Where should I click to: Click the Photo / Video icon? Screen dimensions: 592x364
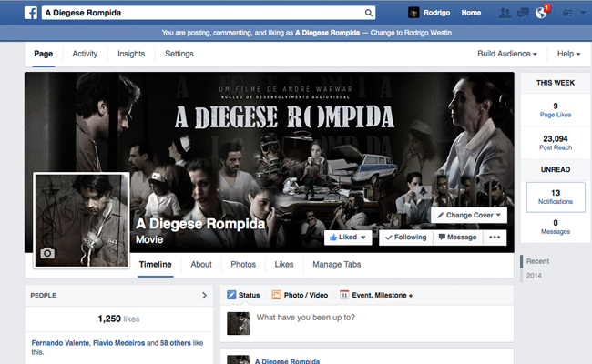[x=276, y=295]
